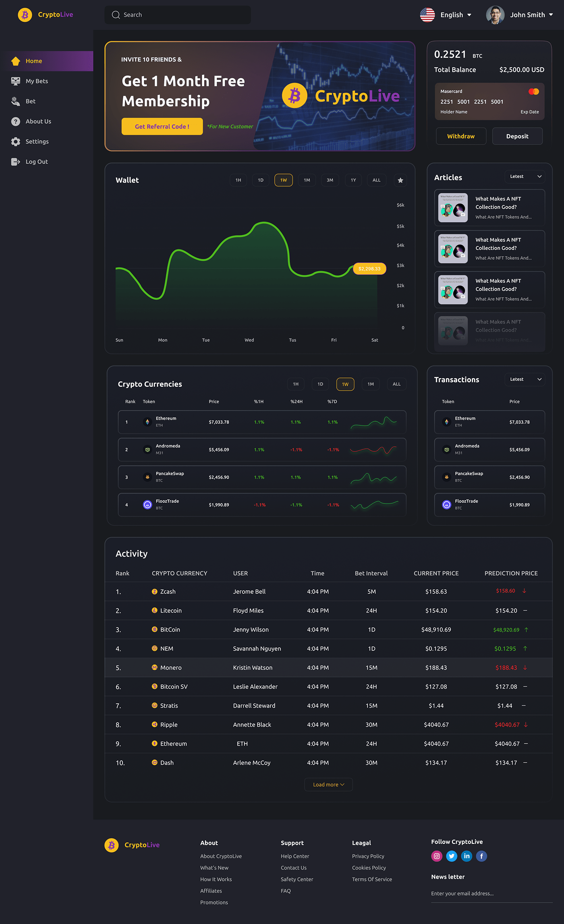The image size is (564, 924).
Task: Click the star favorite icon in Wallet
Action: coord(400,180)
